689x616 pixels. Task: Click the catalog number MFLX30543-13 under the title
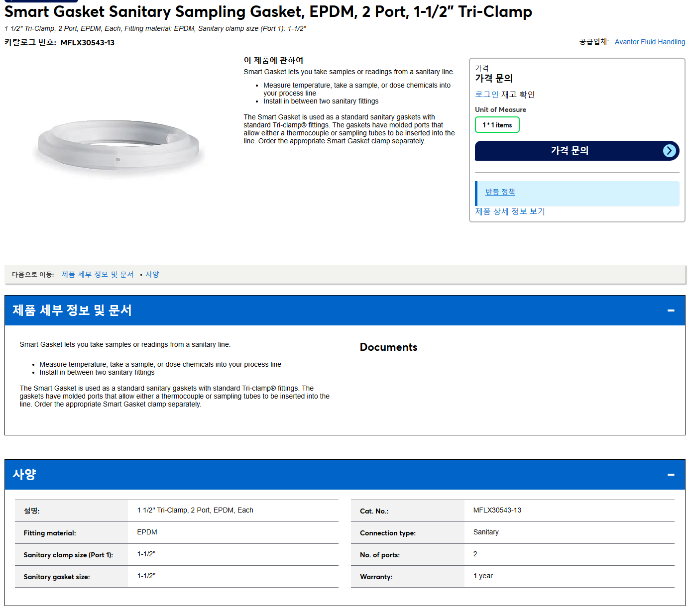click(x=87, y=42)
